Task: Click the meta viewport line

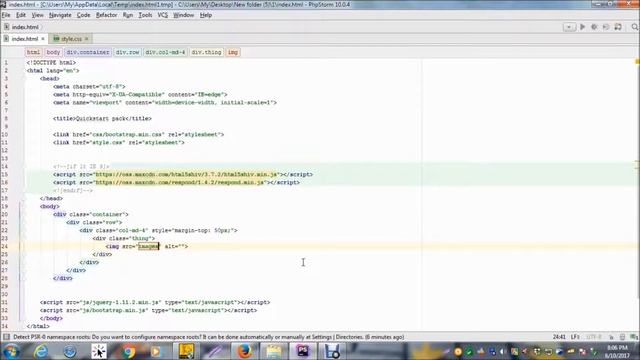Action: (165, 102)
